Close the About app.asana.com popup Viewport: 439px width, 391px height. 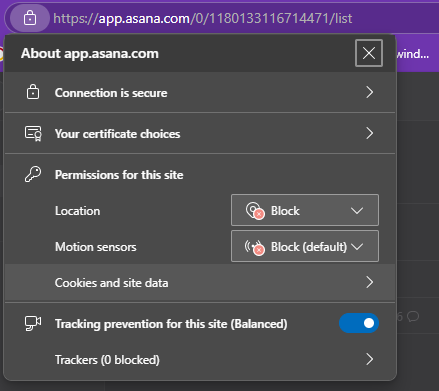(369, 53)
